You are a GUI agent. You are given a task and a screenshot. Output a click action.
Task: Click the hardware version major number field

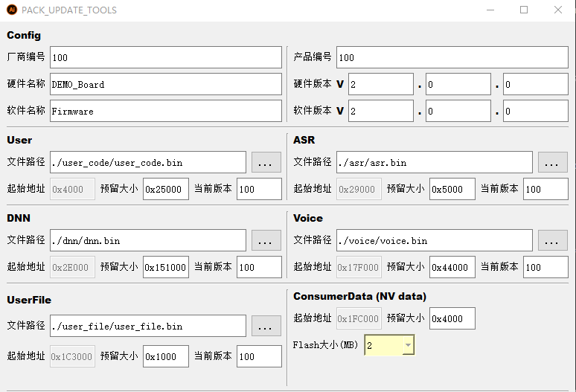(380, 84)
